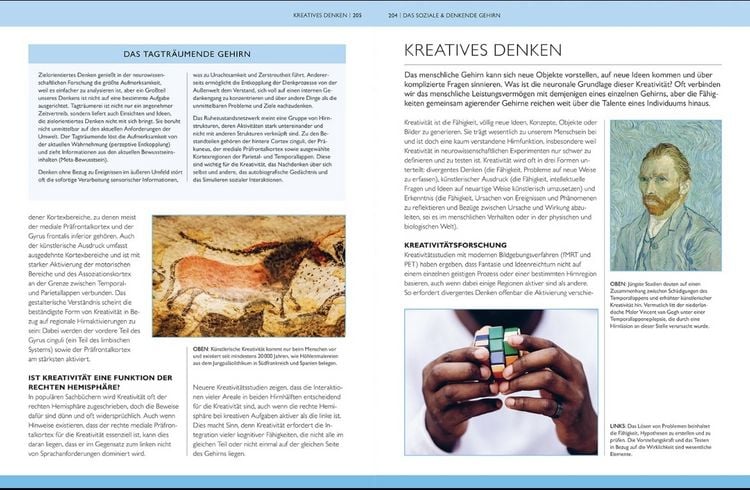Click the paragraph starting 'Zielorientiertes Denken genießt'
The width and height of the screenshot is (750, 490).
pos(110,117)
